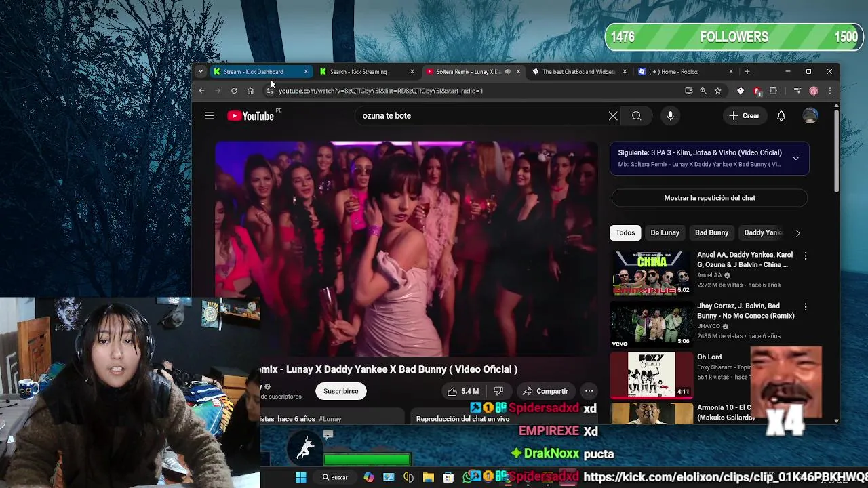Mute the Soltera Remix tab audio

coord(507,72)
